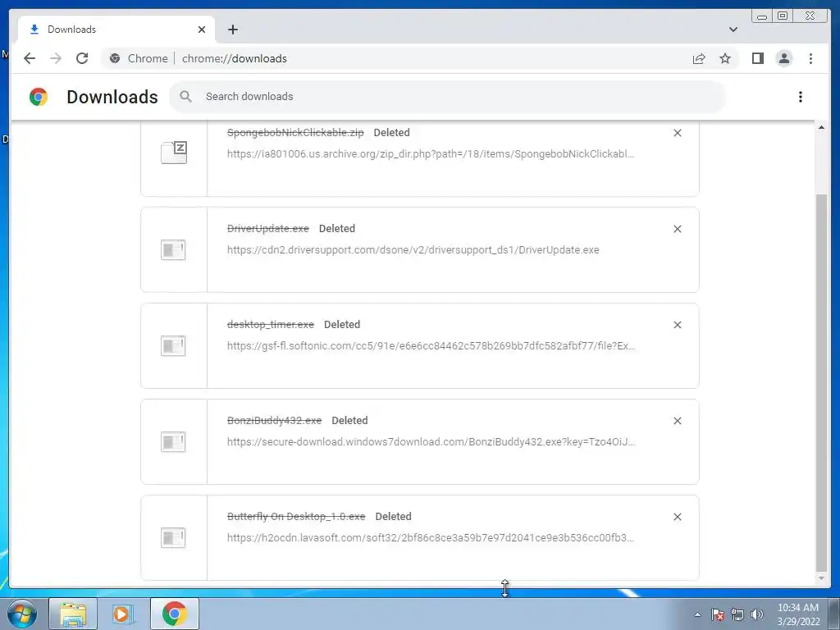This screenshot has height=630, width=840.
Task: Open the lavasoft.com Butterfly source link
Action: click(x=430, y=537)
